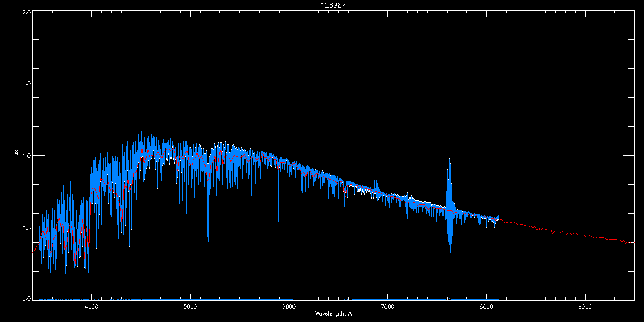Click the 2.0 flux tick label
This screenshot has height=322, width=644.
(x=26, y=12)
